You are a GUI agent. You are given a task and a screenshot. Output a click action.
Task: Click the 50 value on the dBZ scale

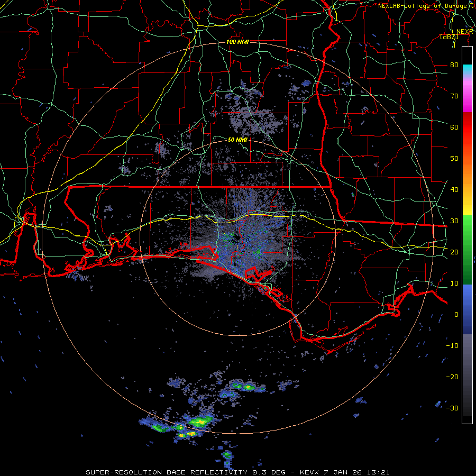(454, 159)
